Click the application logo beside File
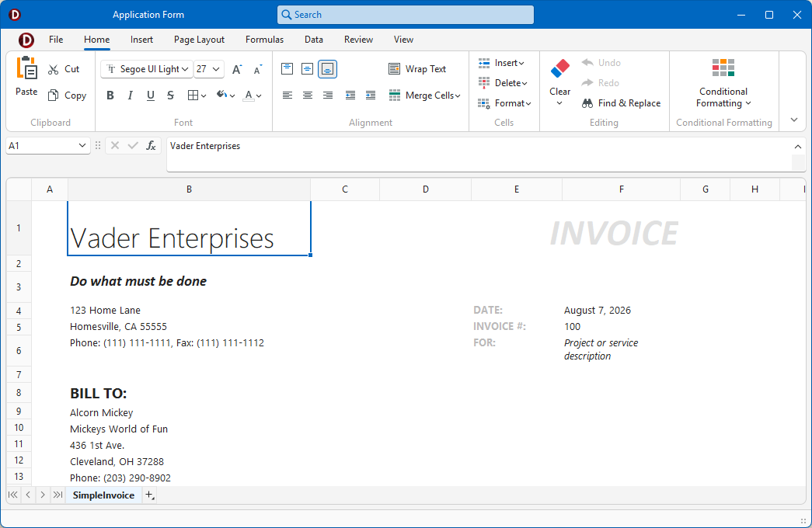Image resolution: width=812 pixels, height=528 pixels. 26,40
